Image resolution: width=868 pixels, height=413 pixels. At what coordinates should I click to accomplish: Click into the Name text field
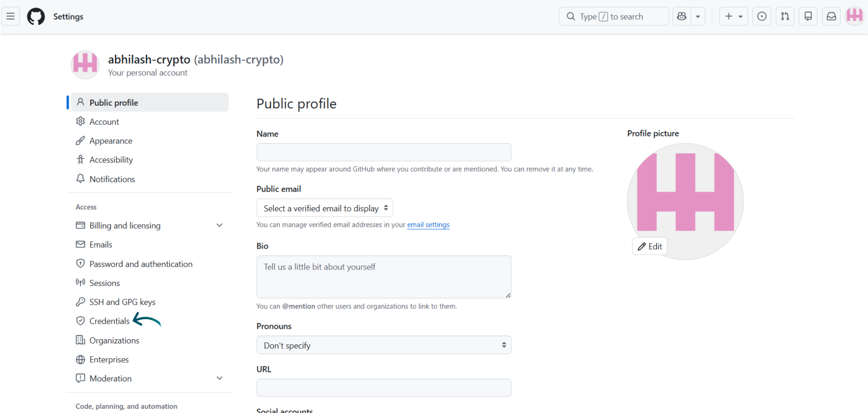(x=384, y=152)
